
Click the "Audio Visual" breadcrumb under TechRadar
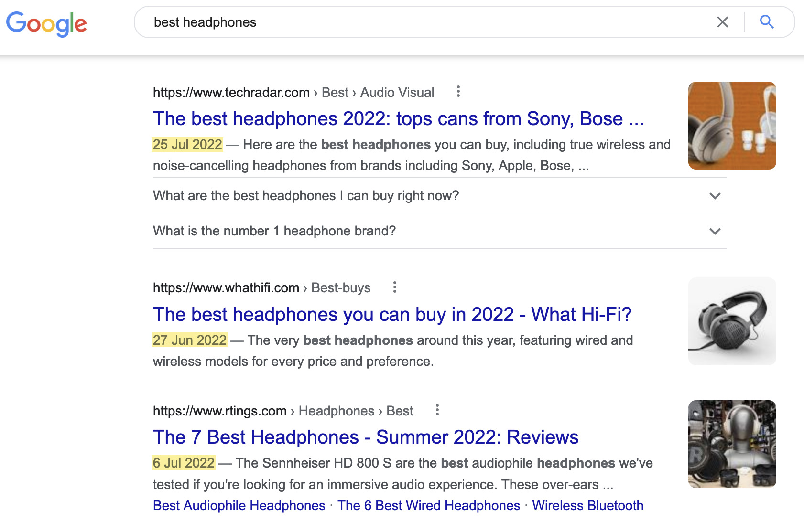coord(397,92)
